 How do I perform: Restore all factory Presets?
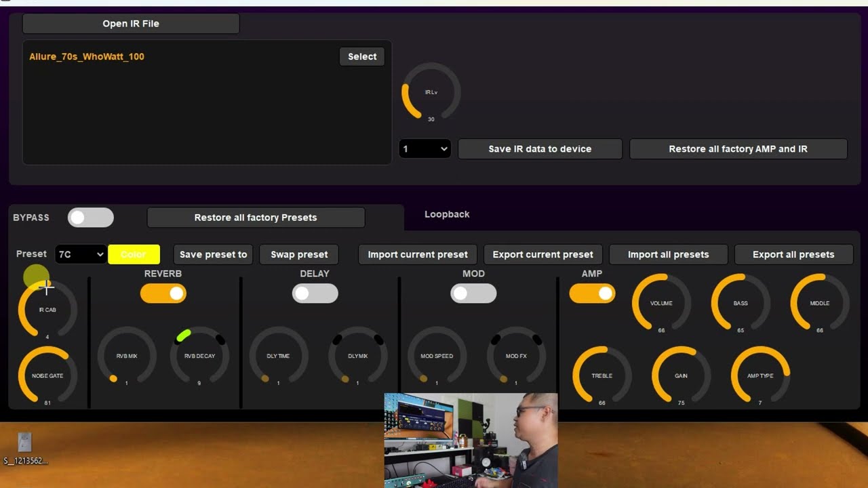[x=256, y=218]
